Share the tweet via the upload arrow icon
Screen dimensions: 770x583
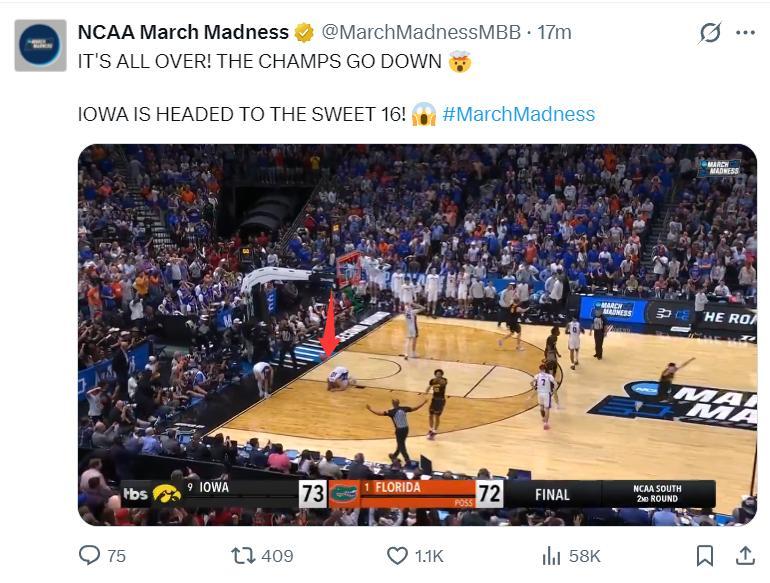[745, 555]
